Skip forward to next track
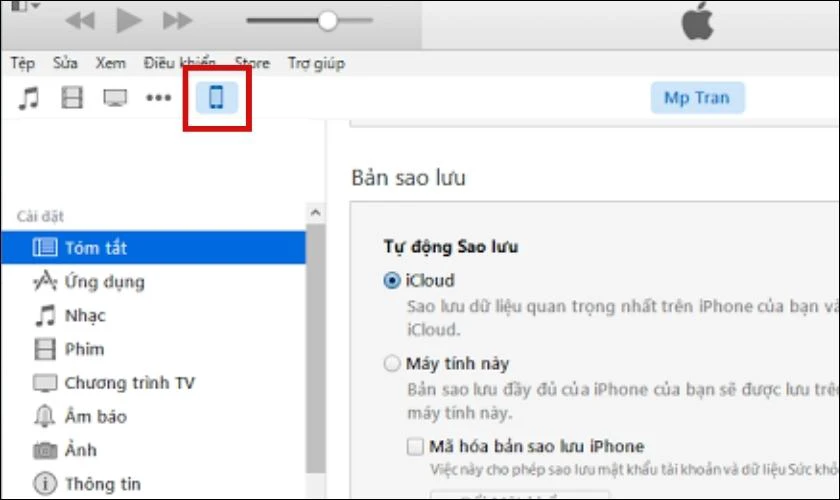Image resolution: width=840 pixels, height=500 pixels. click(x=177, y=21)
